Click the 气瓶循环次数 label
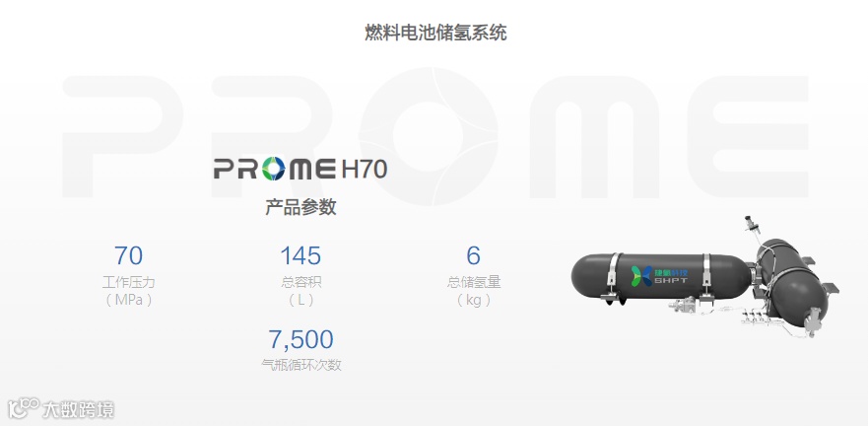This screenshot has height=426, width=868. point(301,365)
